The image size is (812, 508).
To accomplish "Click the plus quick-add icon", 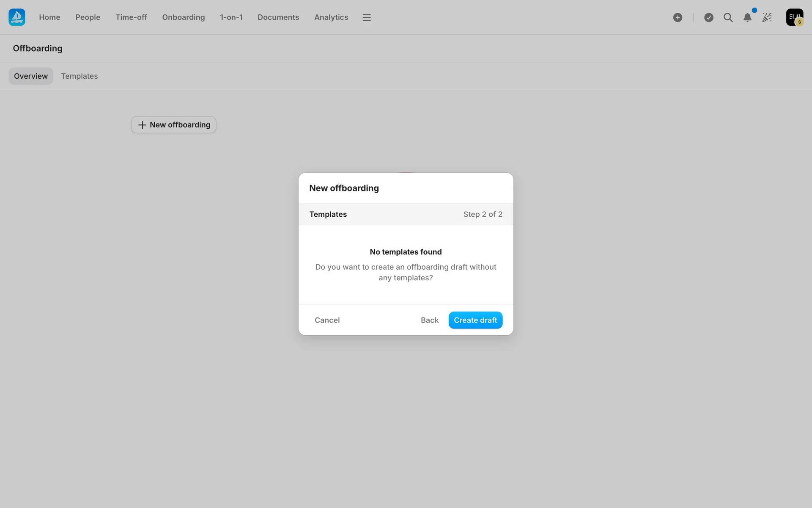I will [x=678, y=17].
